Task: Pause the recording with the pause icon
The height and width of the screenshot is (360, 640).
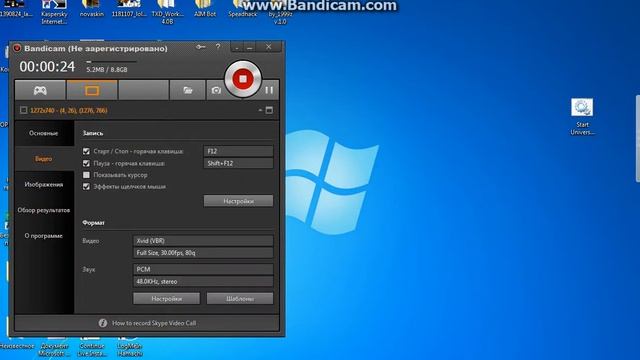Action: tap(269, 90)
